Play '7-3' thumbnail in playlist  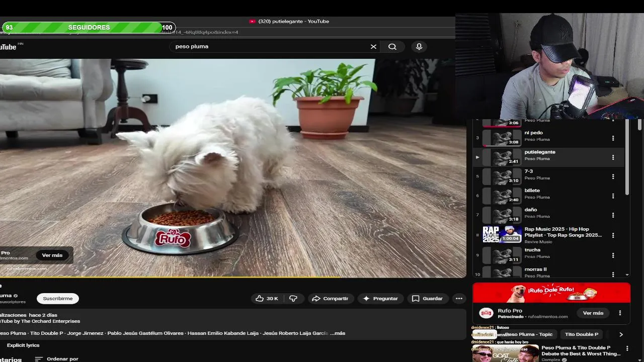coord(502,176)
